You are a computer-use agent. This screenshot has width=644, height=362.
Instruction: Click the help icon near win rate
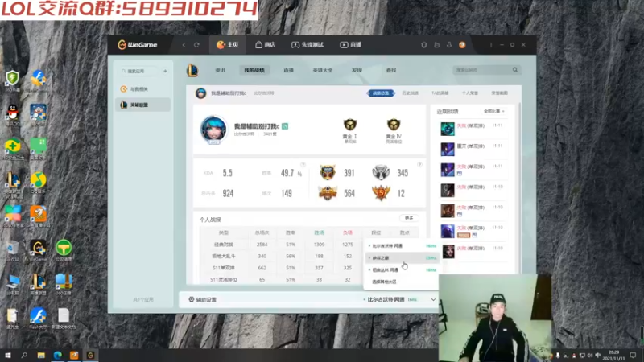click(303, 165)
